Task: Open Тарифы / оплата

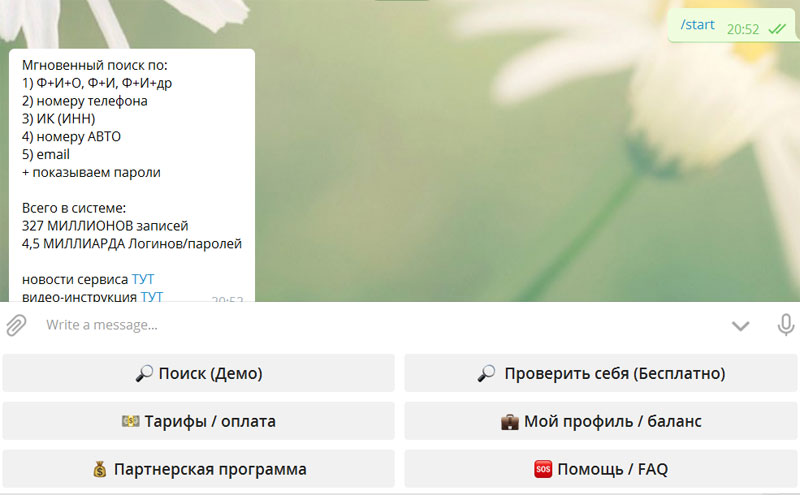Action: [x=198, y=421]
